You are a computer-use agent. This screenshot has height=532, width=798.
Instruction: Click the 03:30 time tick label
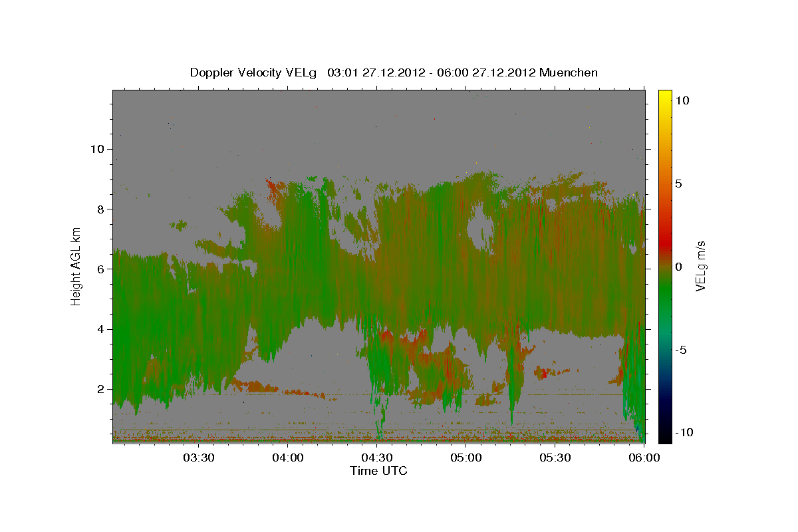[x=199, y=458]
